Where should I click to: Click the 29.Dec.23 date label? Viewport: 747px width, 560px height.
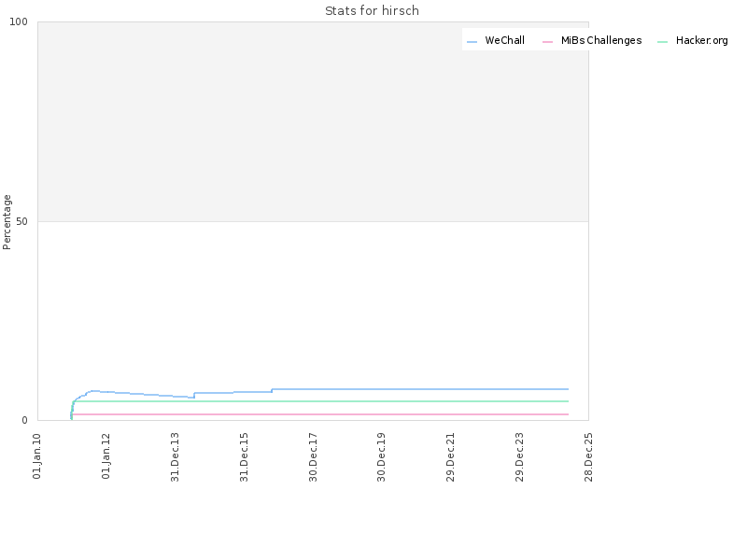coord(519,456)
